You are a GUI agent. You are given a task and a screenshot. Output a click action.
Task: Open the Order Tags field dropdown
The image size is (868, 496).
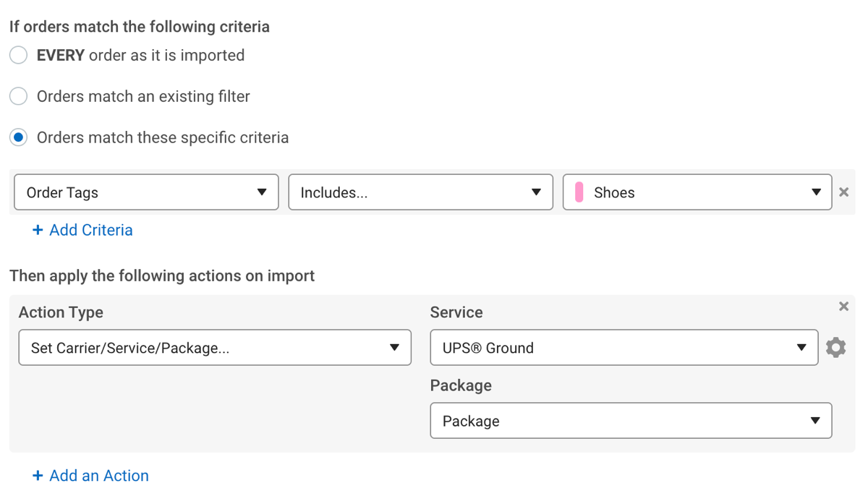(x=145, y=192)
